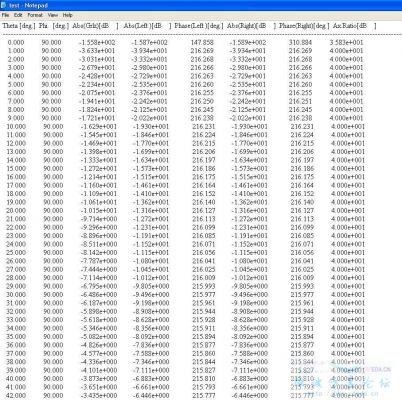
Task: Place cursor on Phase(Left) value 147.858
Action: (x=202, y=43)
